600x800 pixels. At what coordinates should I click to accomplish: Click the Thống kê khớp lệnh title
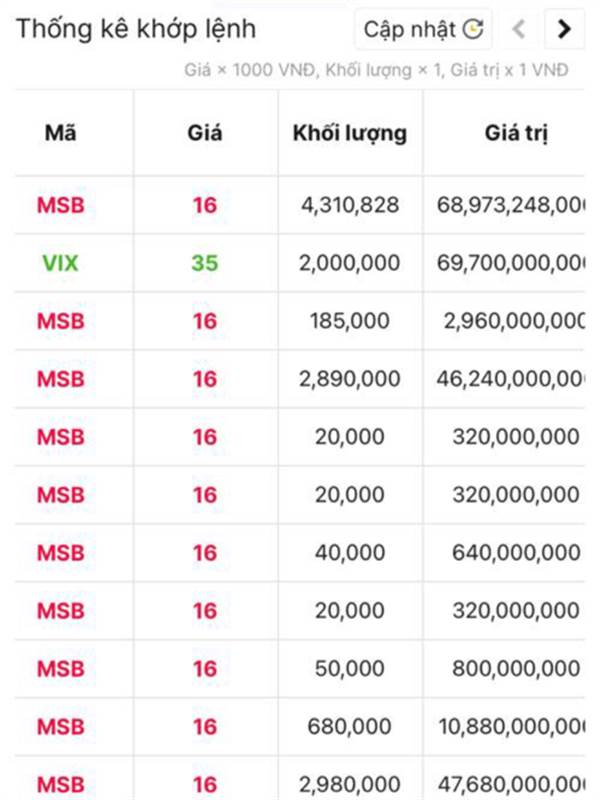tap(136, 29)
